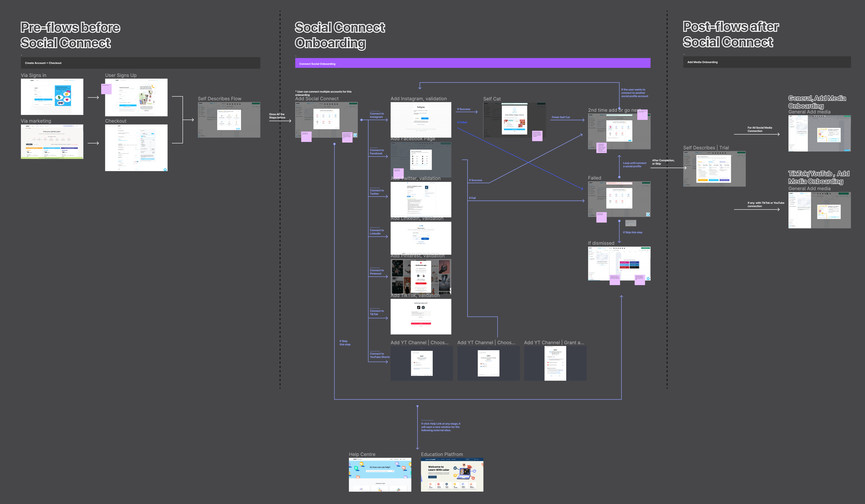Select the Via marketing pricing page frame

click(x=52, y=142)
